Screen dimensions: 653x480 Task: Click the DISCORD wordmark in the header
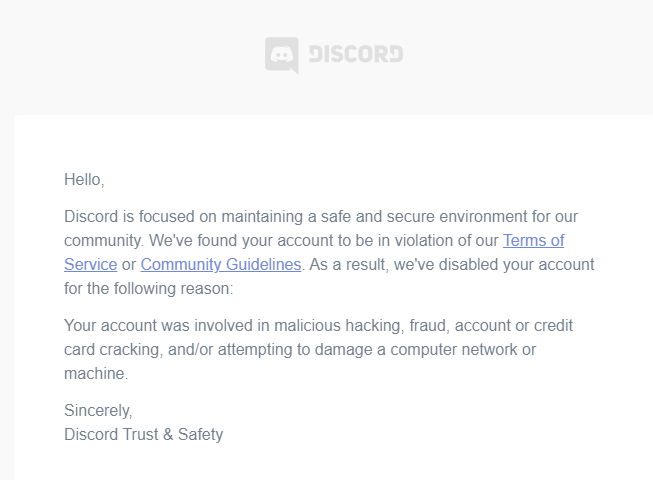click(x=356, y=54)
